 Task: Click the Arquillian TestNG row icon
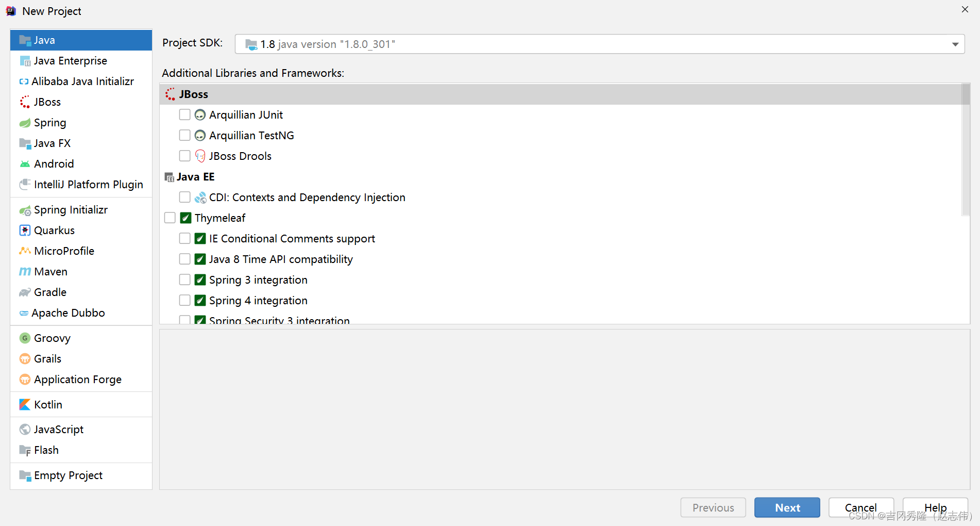pos(200,136)
